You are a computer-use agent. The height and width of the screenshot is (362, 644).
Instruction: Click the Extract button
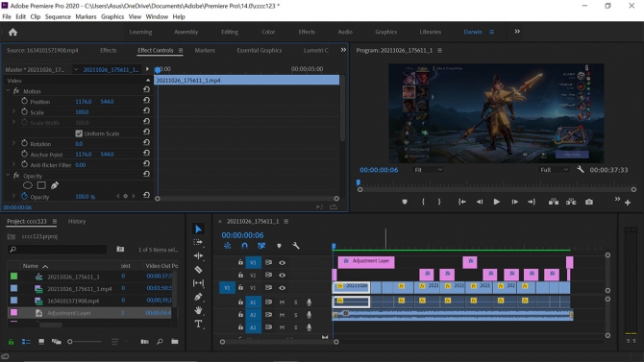(x=571, y=202)
